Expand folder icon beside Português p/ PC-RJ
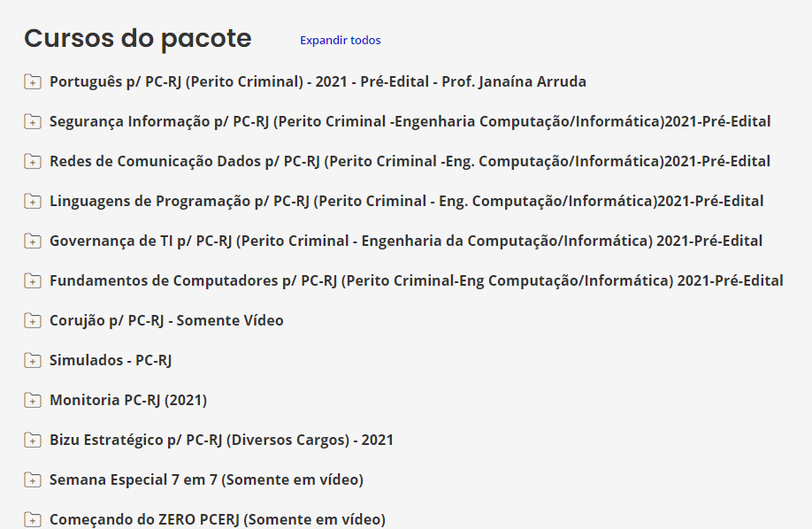Image resolution: width=812 pixels, height=529 pixels. [33, 82]
